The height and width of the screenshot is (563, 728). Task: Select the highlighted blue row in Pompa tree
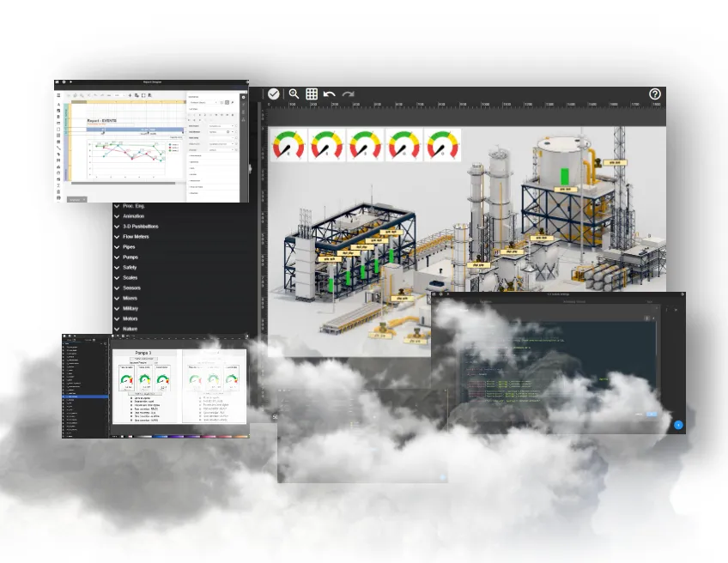click(x=85, y=397)
